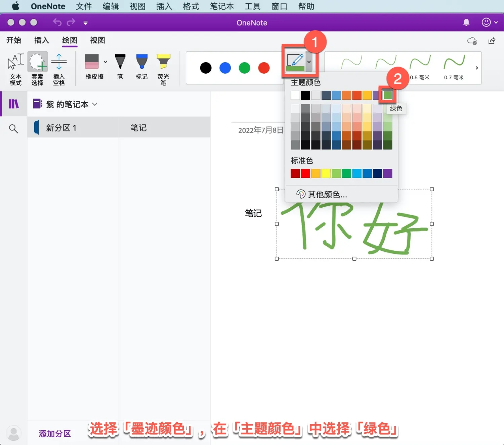Select the green swatch under 标准色
504x445 pixels.
click(x=346, y=173)
